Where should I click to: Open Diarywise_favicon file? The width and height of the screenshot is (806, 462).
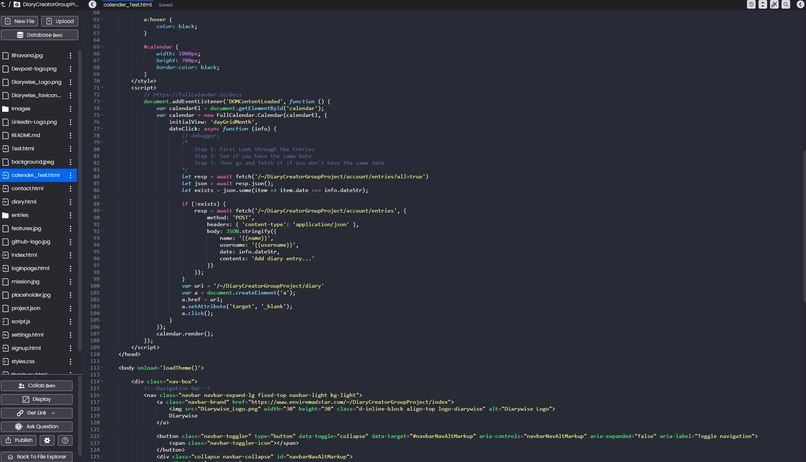click(35, 96)
